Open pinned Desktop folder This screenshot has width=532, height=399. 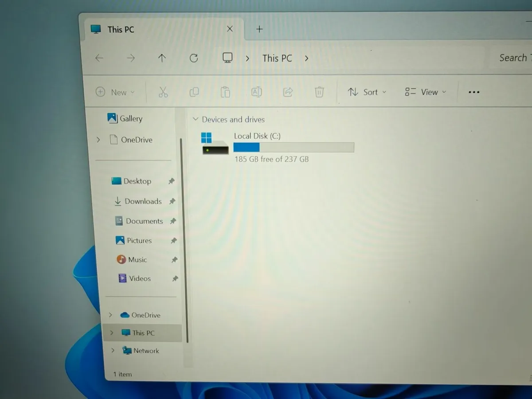point(131,181)
